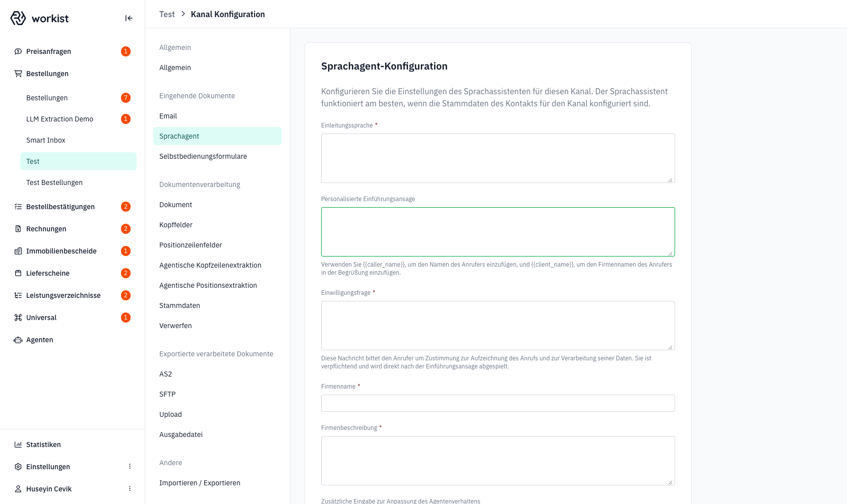847x504 pixels.
Task: Open the three-dot menu next to Einstellungen
Action: (130, 467)
